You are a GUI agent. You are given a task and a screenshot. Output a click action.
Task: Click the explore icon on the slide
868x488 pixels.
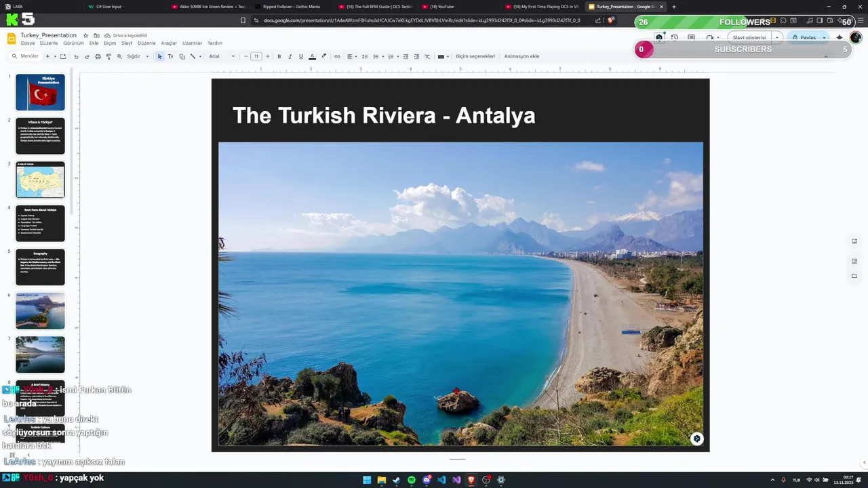[696, 439]
